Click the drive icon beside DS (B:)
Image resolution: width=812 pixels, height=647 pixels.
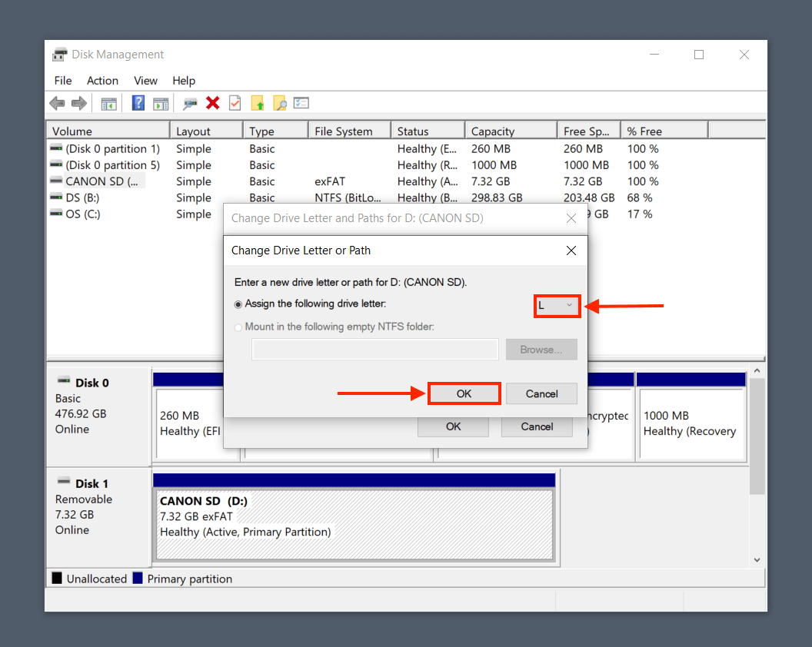[56, 197]
